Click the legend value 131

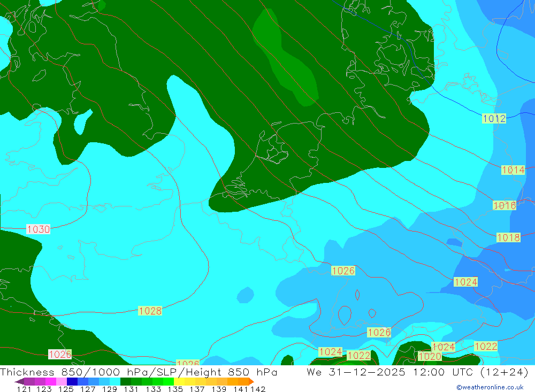point(131,389)
